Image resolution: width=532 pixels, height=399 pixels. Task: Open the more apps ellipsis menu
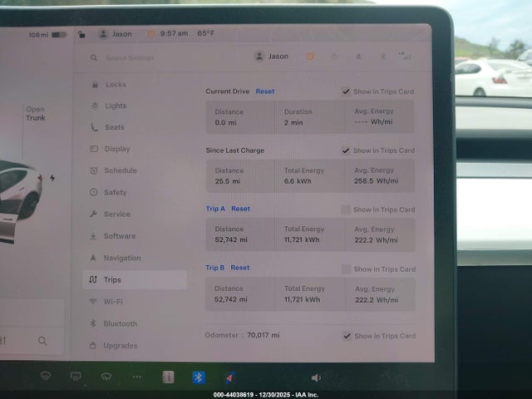[137, 377]
